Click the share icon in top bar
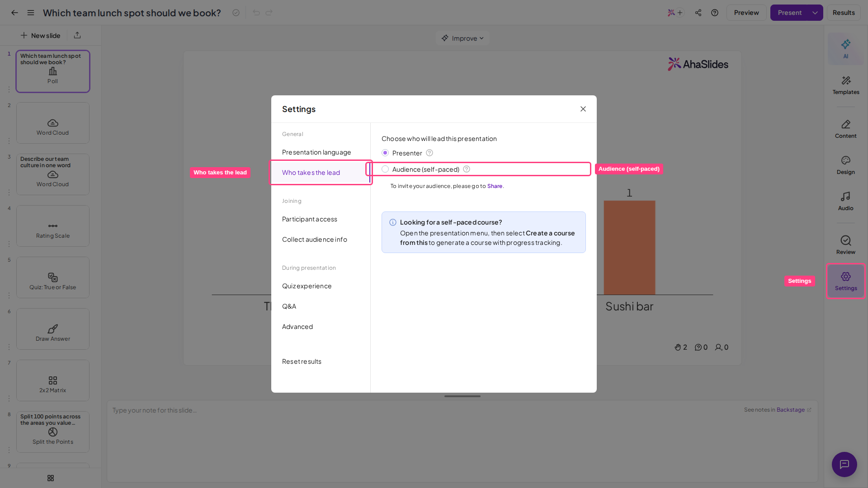The height and width of the screenshot is (488, 868). tap(698, 13)
